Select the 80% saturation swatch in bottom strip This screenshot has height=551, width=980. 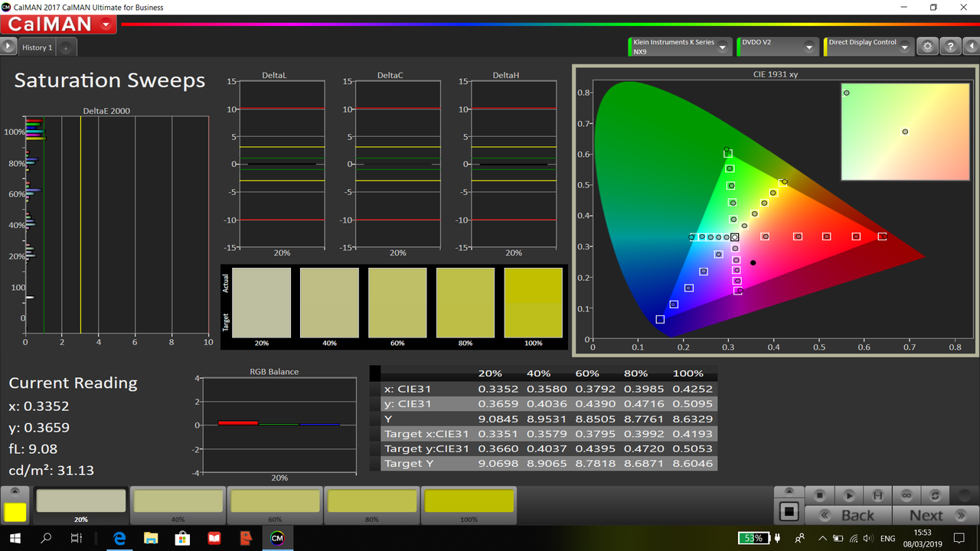(372, 505)
